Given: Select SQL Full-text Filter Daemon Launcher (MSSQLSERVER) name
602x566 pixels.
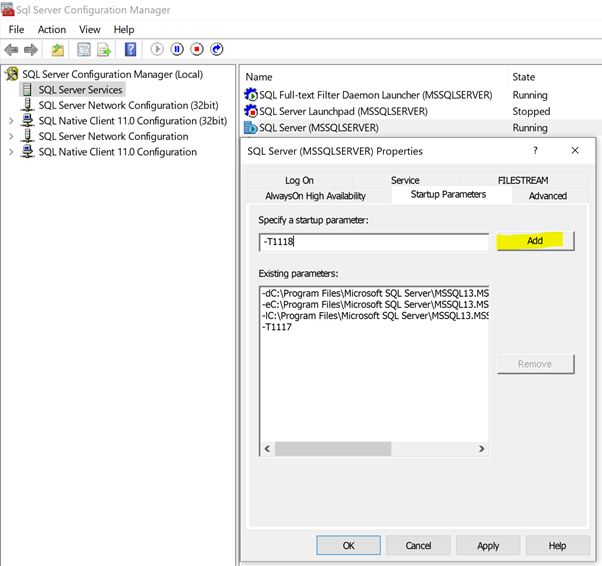Looking at the screenshot, I should [x=375, y=94].
